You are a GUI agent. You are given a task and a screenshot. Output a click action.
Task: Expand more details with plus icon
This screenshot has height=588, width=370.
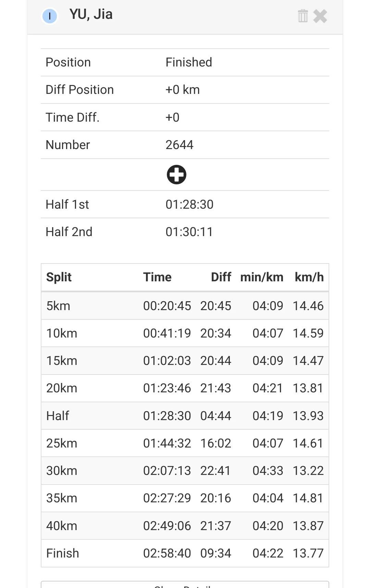click(x=176, y=175)
